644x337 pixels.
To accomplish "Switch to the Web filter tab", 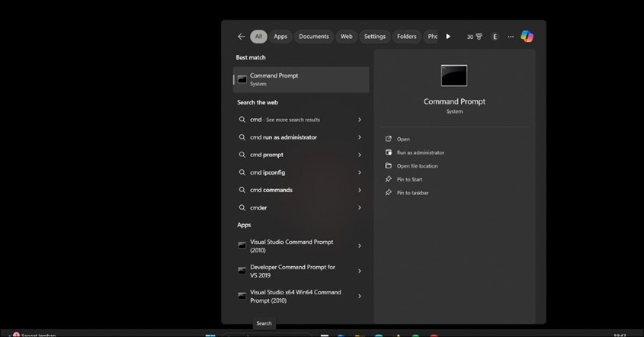I will [346, 37].
